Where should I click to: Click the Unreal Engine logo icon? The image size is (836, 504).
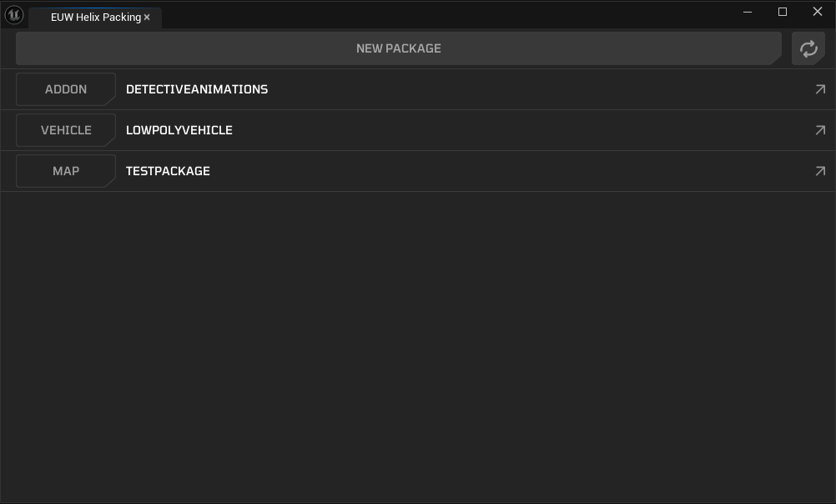coord(14,16)
